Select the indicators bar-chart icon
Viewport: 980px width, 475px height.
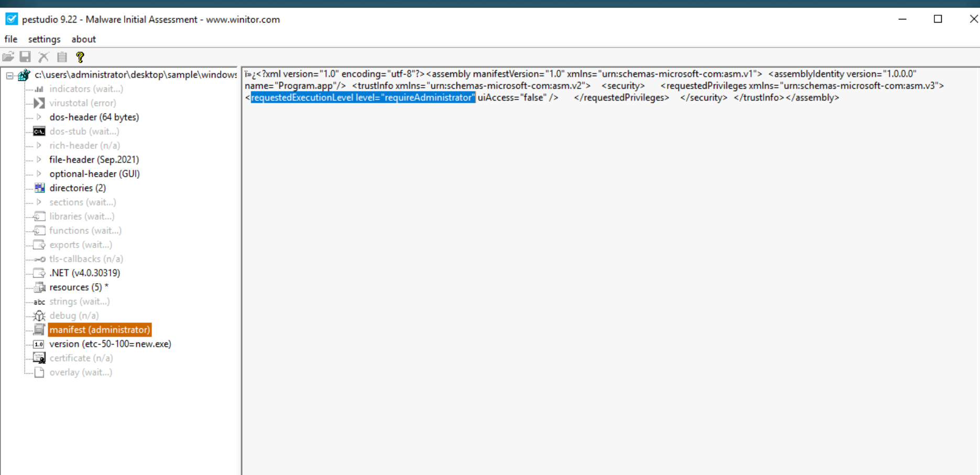tap(39, 89)
